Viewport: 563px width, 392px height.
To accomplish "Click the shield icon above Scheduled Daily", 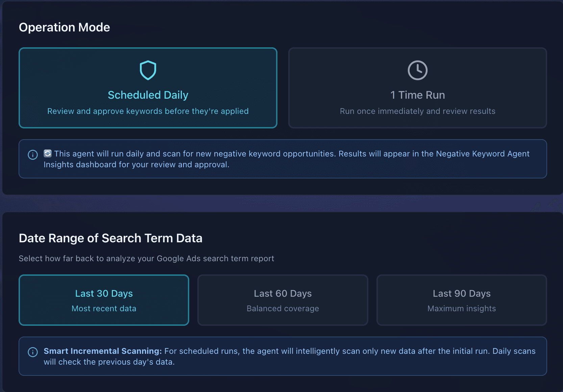I will coord(148,70).
